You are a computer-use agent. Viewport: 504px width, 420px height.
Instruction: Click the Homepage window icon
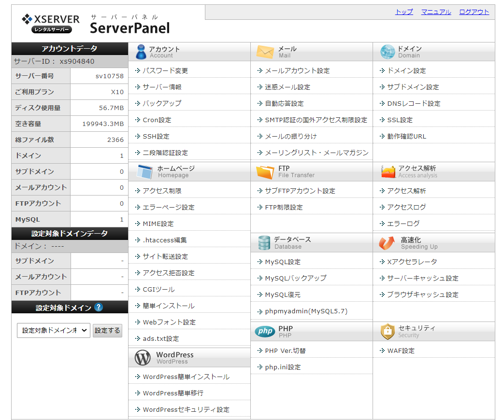(x=144, y=171)
